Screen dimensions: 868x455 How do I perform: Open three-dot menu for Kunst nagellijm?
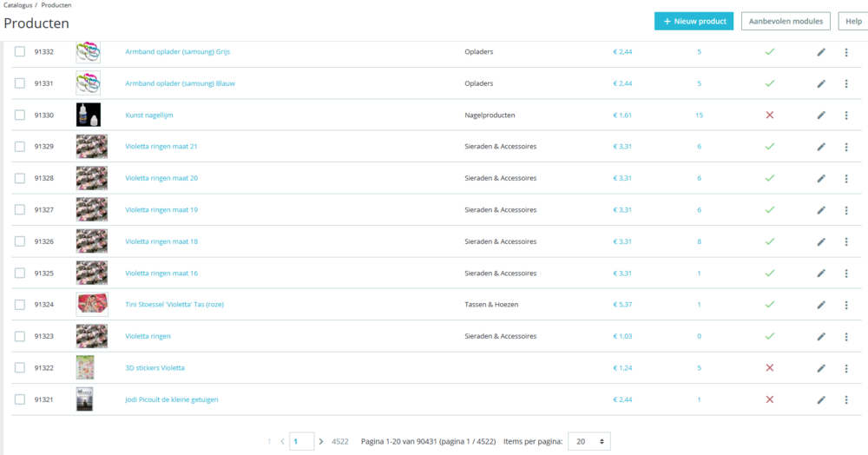coord(845,115)
